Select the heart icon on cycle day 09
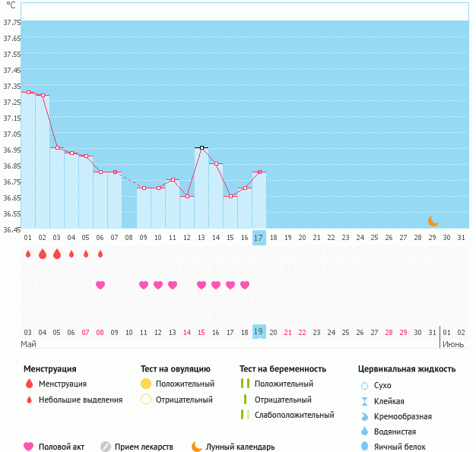Viewport: 476px width, 452px height. pos(144,285)
